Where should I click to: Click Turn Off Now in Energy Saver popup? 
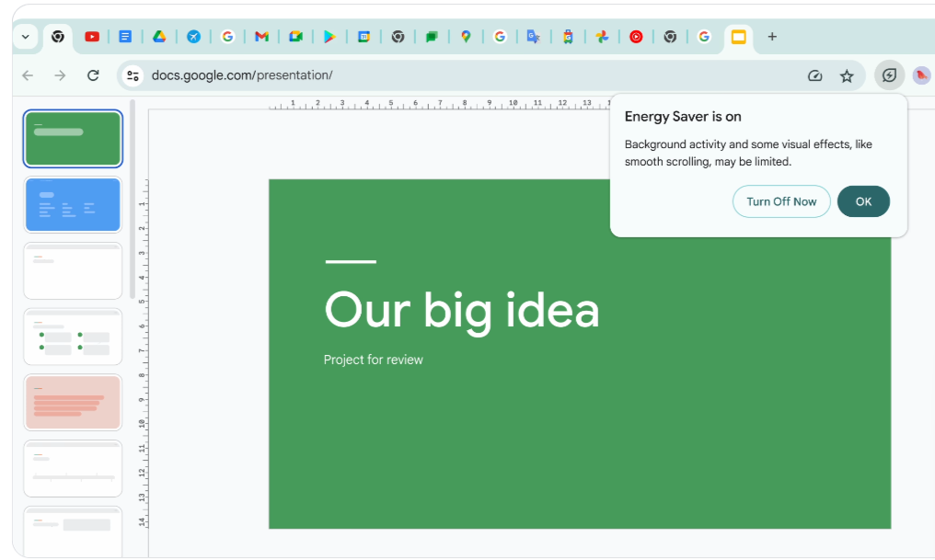click(x=781, y=201)
